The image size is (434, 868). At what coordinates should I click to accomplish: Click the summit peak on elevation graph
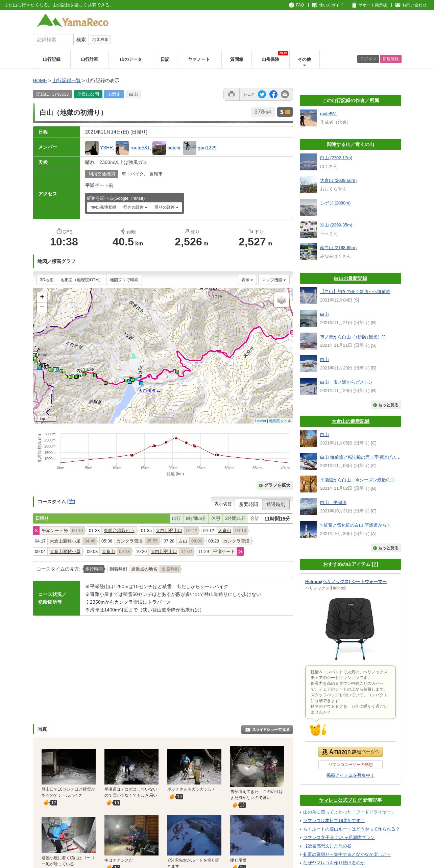[176, 438]
